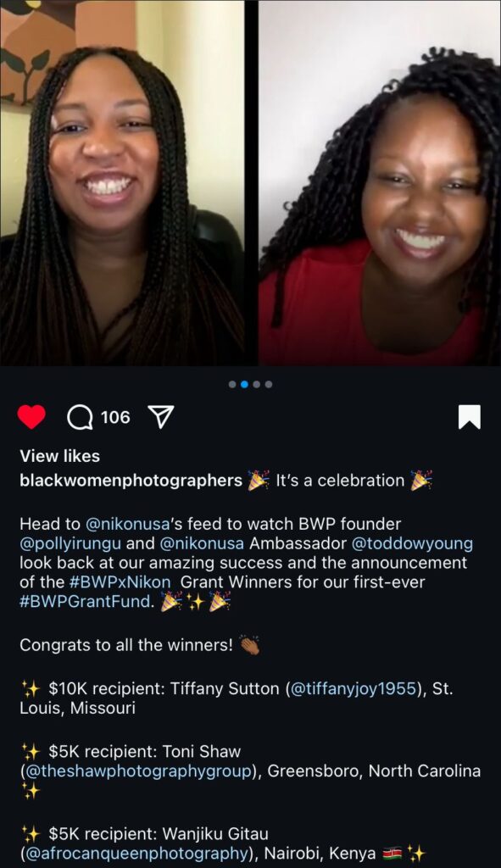Tap the right video thumbnail with red top
The image size is (501, 868).
[x=380, y=183]
